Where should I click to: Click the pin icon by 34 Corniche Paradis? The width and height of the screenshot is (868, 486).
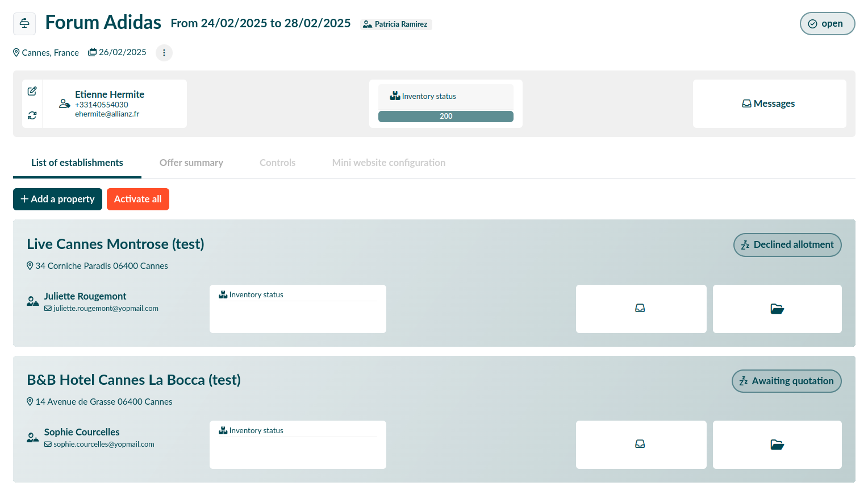30,266
